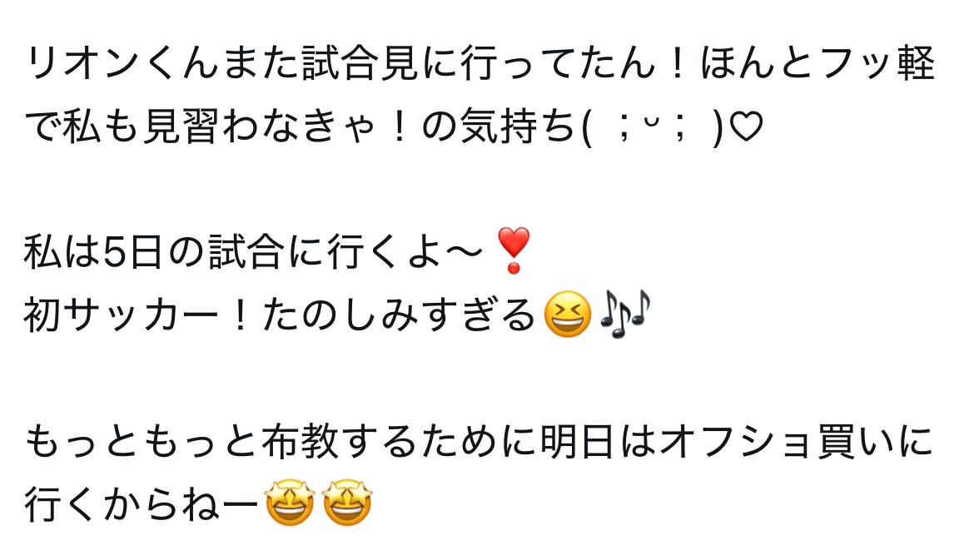
Task: Click the word オフショ
Action: [736, 442]
